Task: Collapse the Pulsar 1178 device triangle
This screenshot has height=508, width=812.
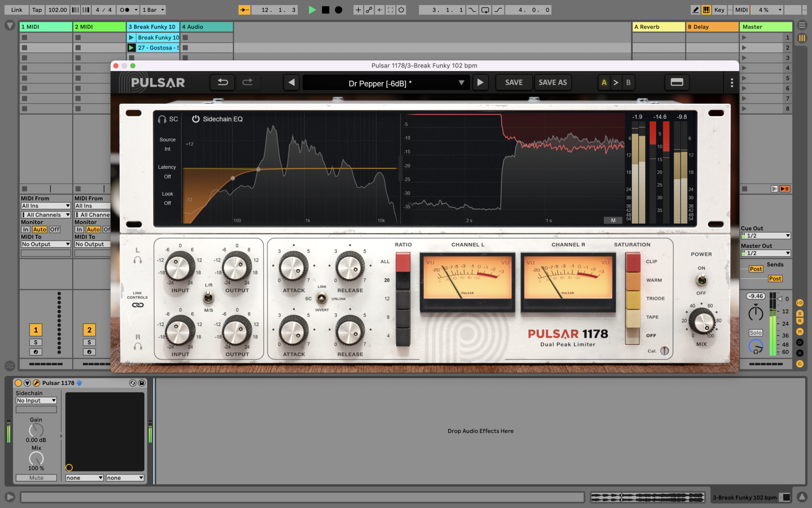Action: pyautogui.click(x=27, y=383)
